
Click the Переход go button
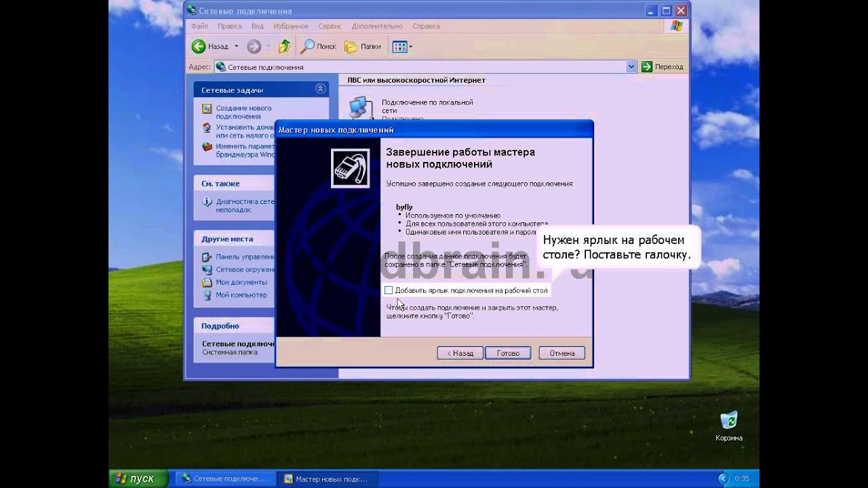click(x=663, y=66)
